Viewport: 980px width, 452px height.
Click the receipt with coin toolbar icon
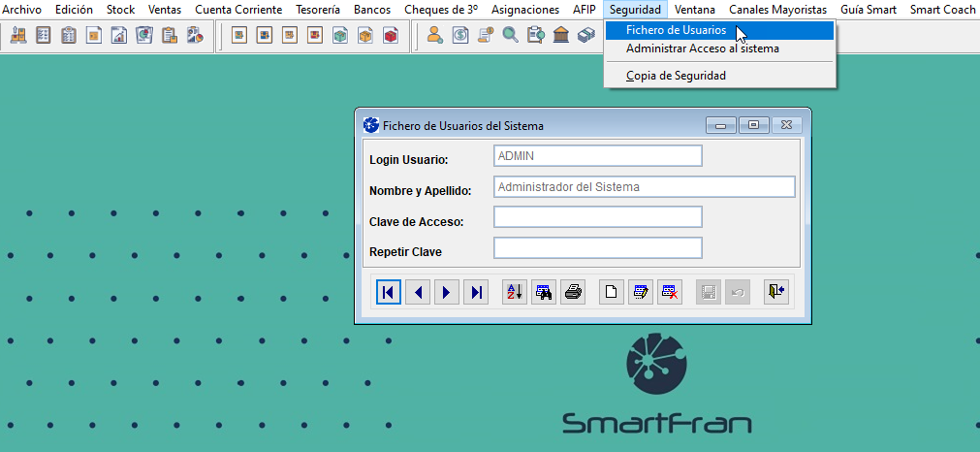pos(486,36)
